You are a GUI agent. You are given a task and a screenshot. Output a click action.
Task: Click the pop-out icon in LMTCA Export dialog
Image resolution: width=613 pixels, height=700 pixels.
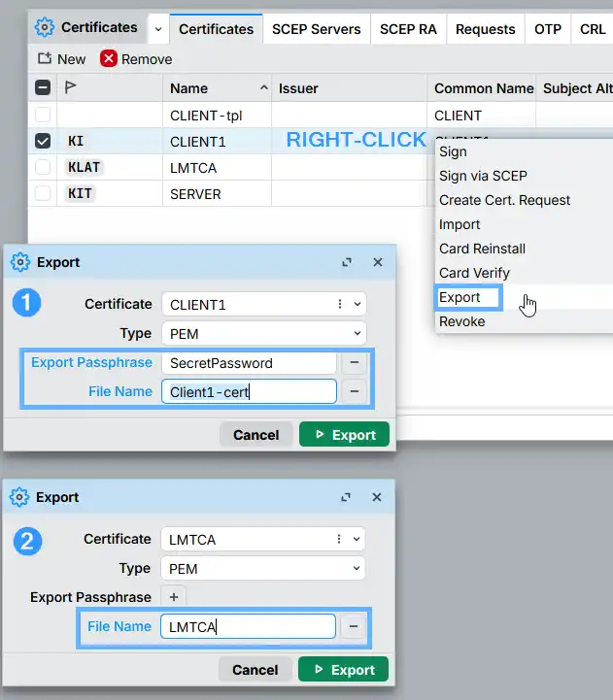[x=346, y=497]
